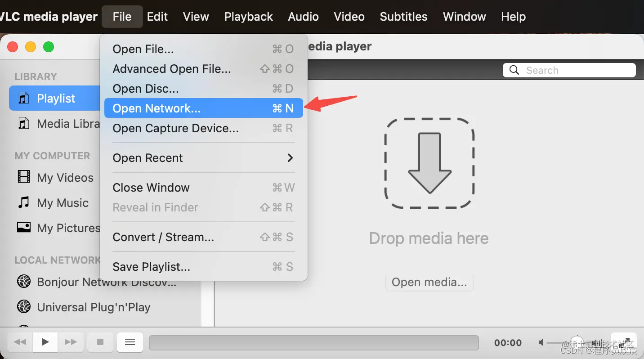
Task: Click the Stop playback button
Action: point(100,342)
